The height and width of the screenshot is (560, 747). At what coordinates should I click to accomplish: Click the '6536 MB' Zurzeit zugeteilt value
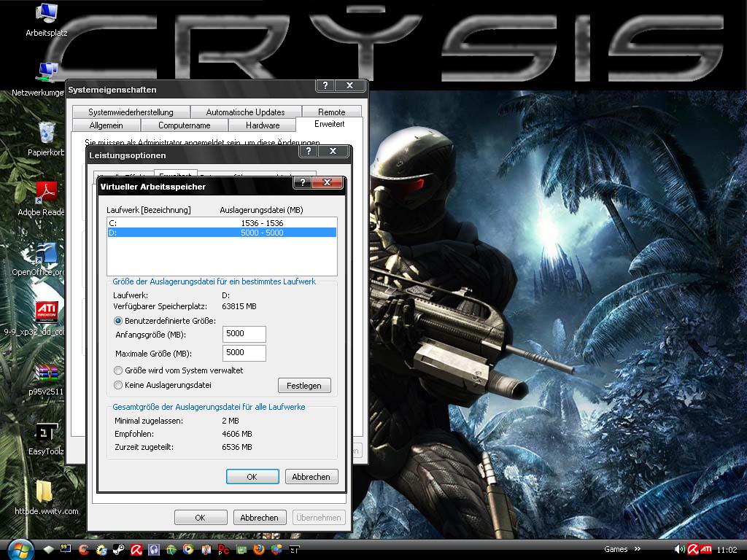click(x=237, y=447)
